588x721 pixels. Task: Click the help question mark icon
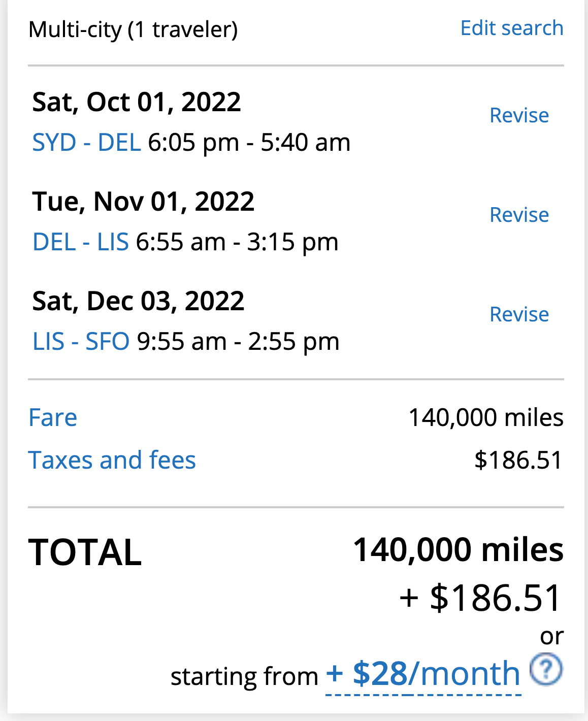click(x=546, y=670)
